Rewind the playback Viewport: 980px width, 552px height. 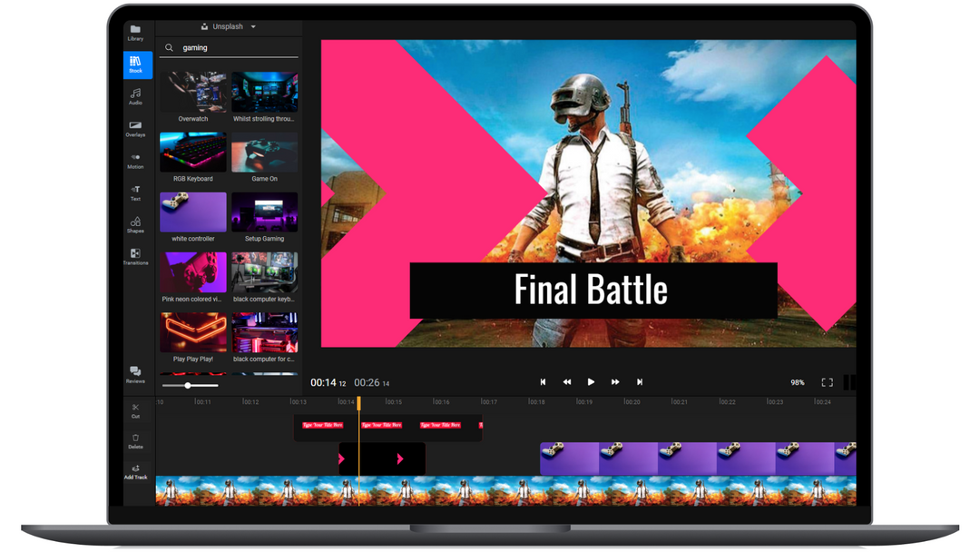click(567, 382)
